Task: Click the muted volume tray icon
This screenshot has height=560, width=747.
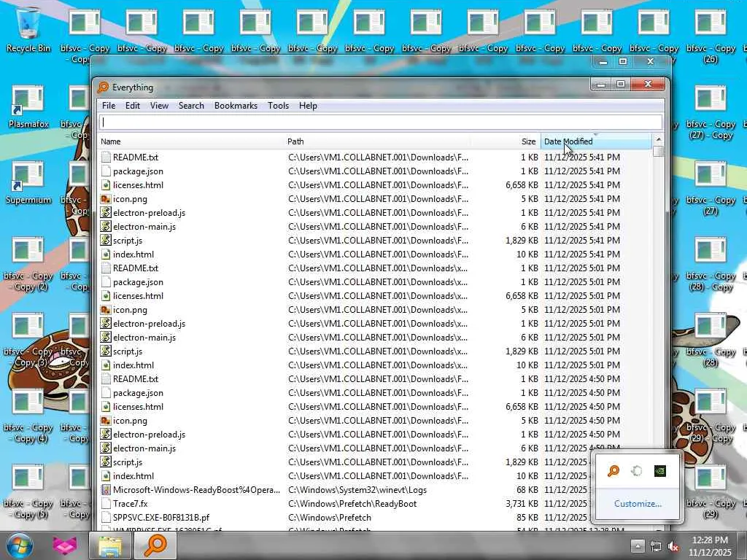Action: point(673,547)
